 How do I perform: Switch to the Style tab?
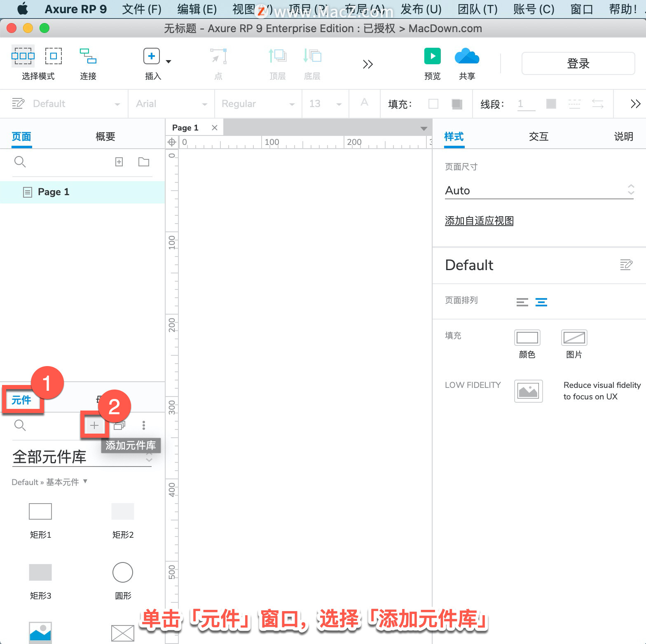(454, 136)
